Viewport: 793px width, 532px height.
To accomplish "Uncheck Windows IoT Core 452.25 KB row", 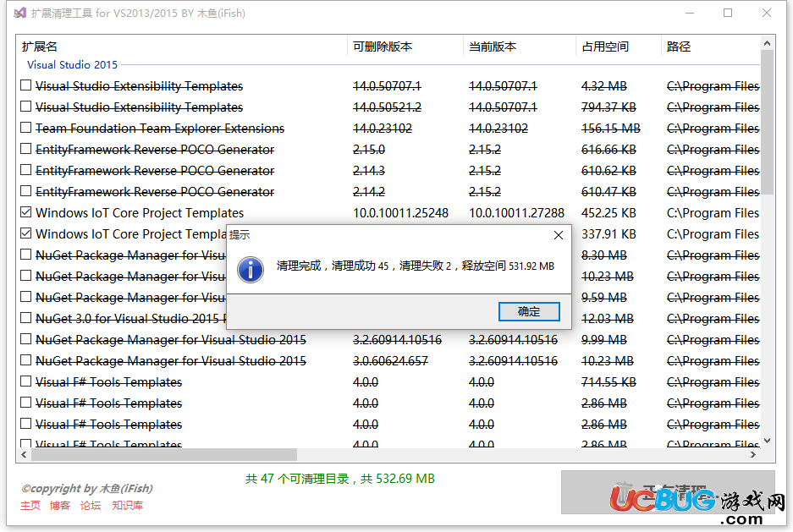I will (x=25, y=212).
